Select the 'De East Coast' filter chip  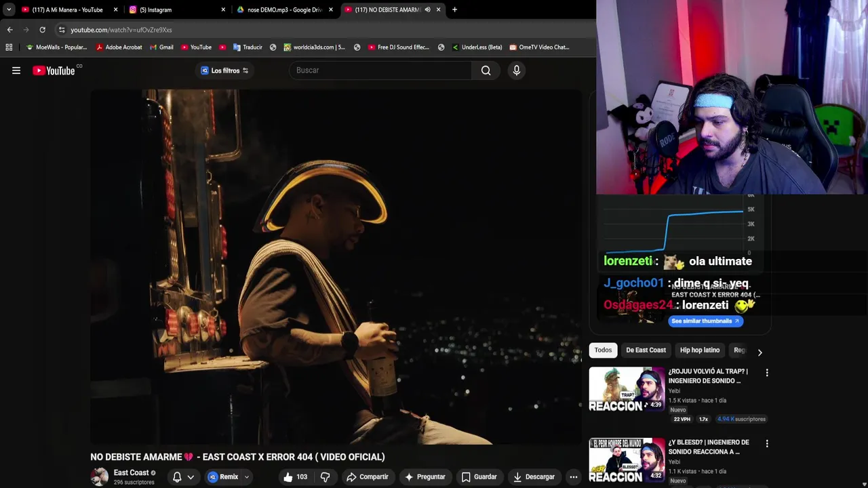646,350
